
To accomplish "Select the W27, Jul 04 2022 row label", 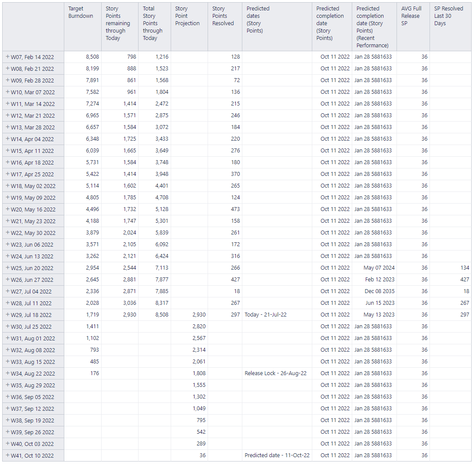I will (31, 291).
